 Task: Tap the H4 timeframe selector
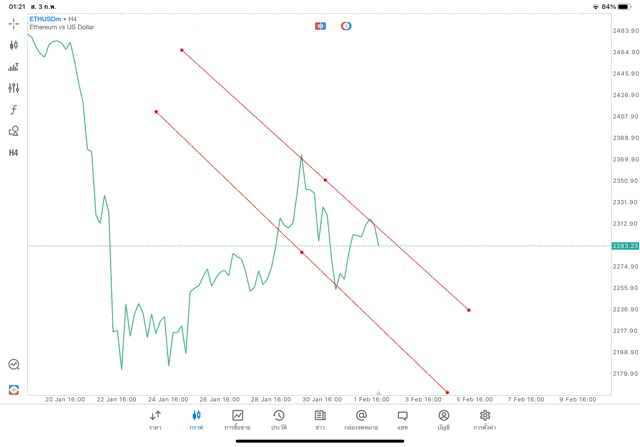pos(14,152)
